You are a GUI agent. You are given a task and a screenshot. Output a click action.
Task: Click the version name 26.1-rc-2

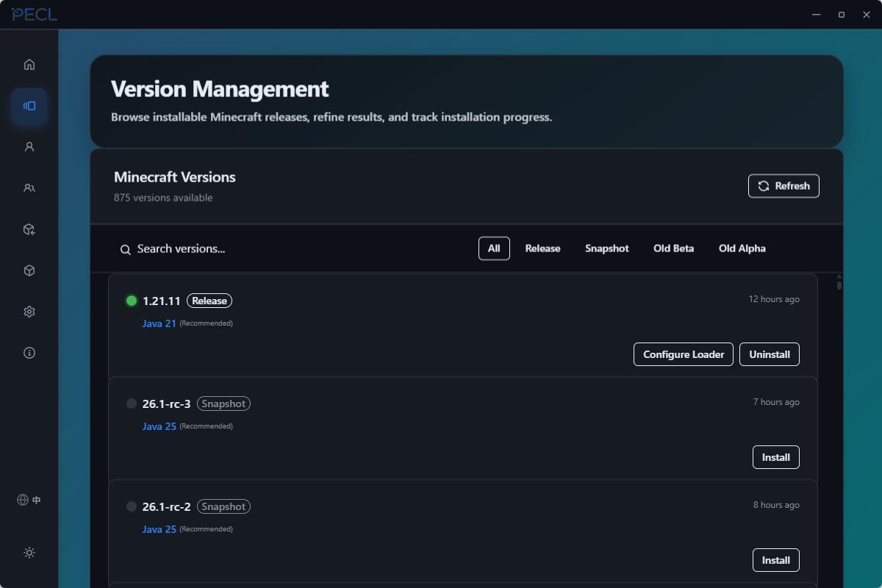tap(167, 506)
